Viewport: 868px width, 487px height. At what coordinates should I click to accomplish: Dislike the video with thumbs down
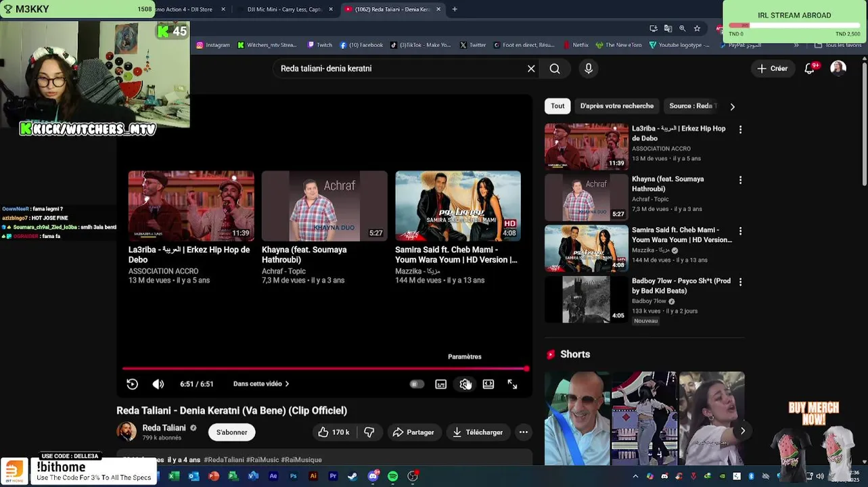(369, 432)
